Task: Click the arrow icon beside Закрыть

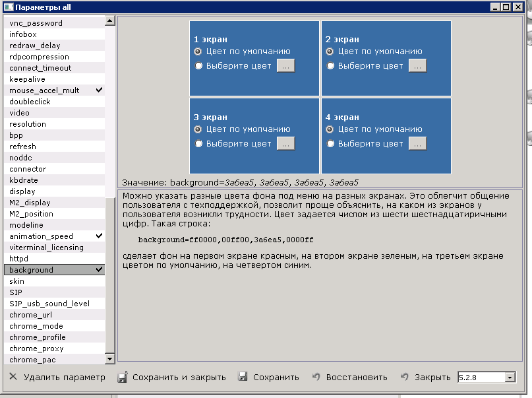Action: click(x=404, y=377)
